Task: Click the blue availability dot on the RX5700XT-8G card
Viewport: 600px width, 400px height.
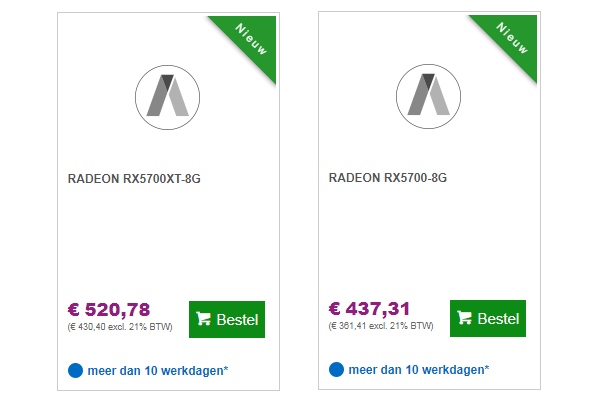Action: (75, 371)
